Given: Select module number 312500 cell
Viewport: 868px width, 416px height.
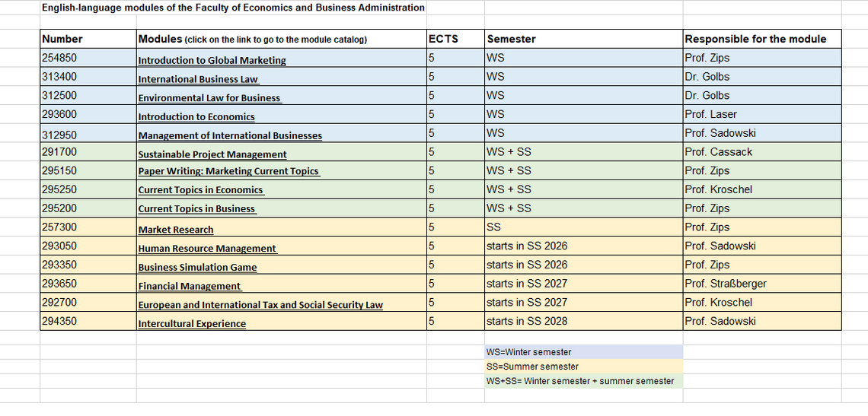Looking at the screenshot, I should 88,96.
